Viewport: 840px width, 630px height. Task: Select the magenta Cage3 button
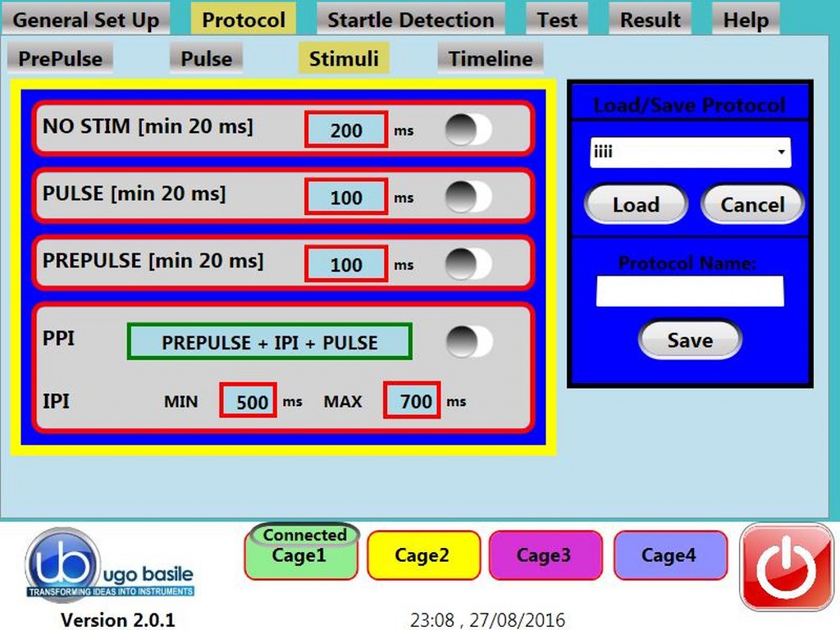[545, 555]
